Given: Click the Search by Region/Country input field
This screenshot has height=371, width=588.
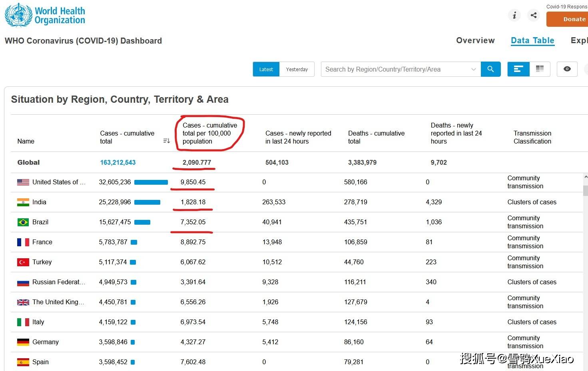Looking at the screenshot, I should pos(401,69).
